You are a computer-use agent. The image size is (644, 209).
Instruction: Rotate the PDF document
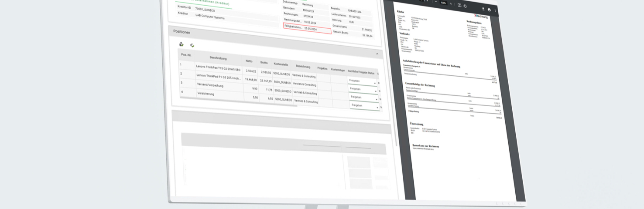(465, 6)
